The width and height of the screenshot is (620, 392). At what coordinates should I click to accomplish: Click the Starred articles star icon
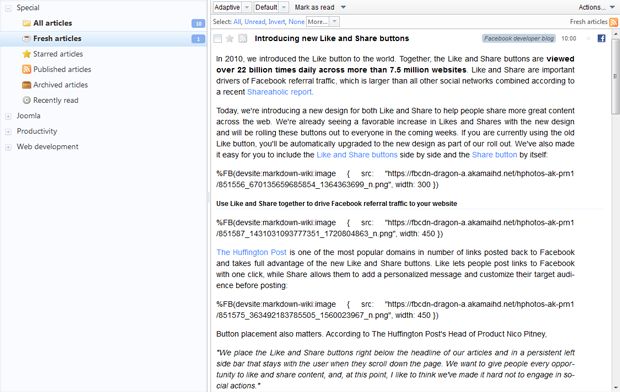(x=26, y=54)
